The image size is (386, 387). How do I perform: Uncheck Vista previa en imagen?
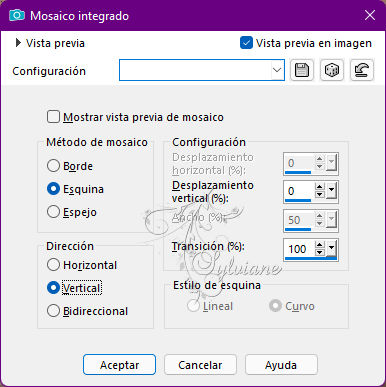point(246,43)
